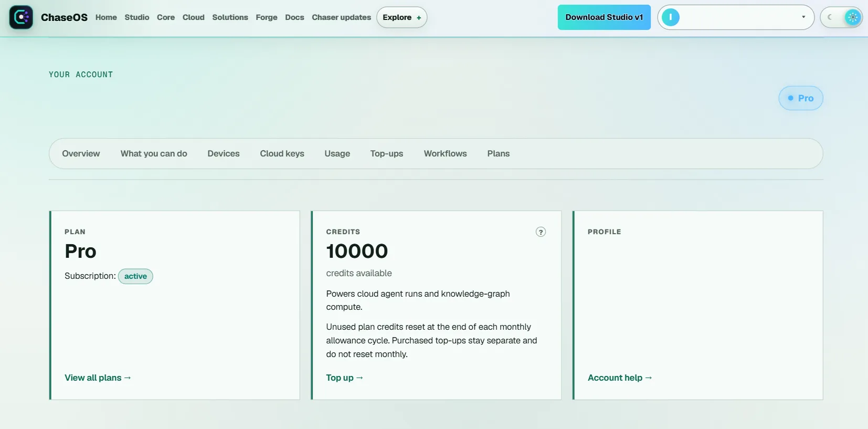
Task: Switch to the Usage tab
Action: click(x=337, y=154)
